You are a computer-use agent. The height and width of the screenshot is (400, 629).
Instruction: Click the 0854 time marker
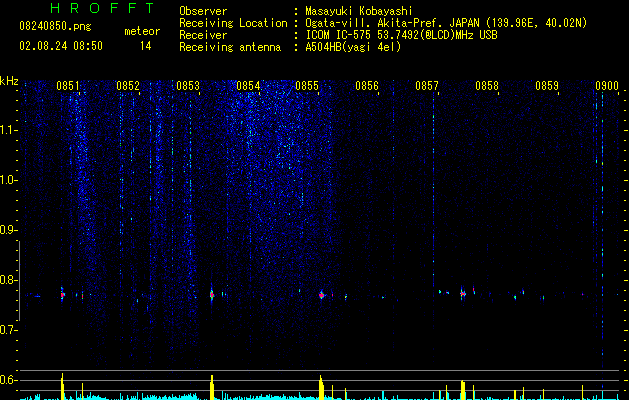(248, 86)
